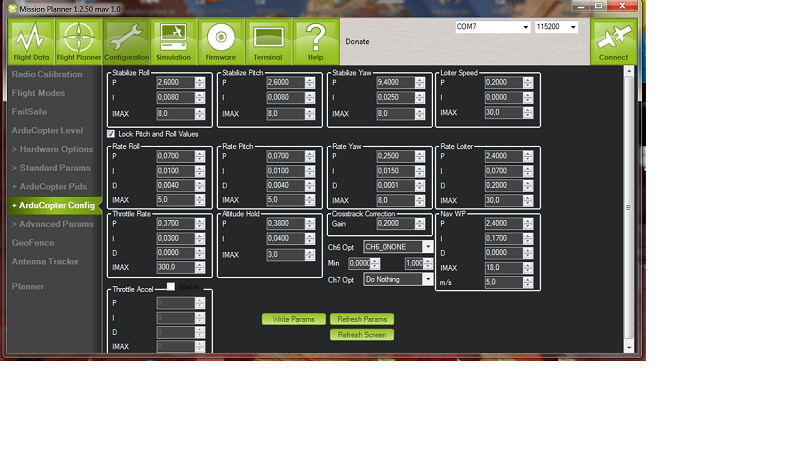Open the Help question mark

316,42
